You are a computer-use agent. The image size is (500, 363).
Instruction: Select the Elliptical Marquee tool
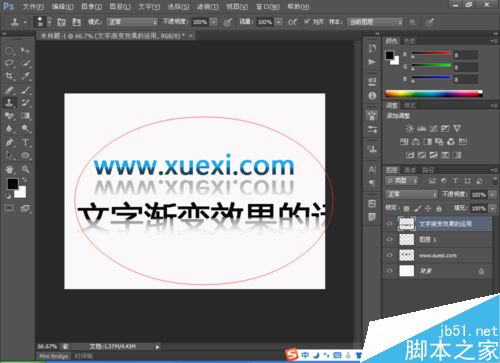pos(9,51)
